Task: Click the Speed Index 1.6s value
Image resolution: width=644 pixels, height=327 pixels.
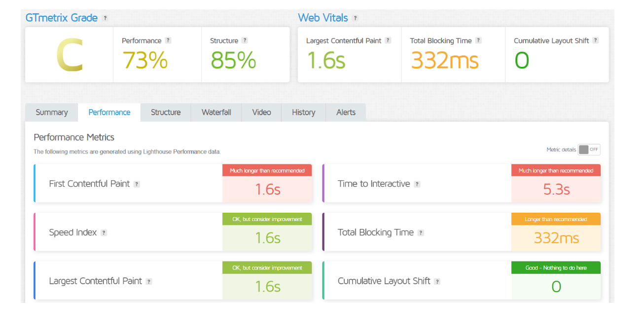Action: [268, 238]
